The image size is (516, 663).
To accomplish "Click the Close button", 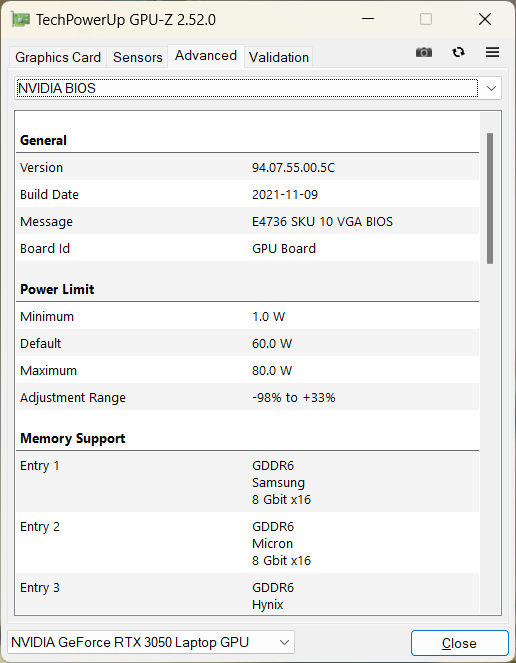I will point(459,643).
